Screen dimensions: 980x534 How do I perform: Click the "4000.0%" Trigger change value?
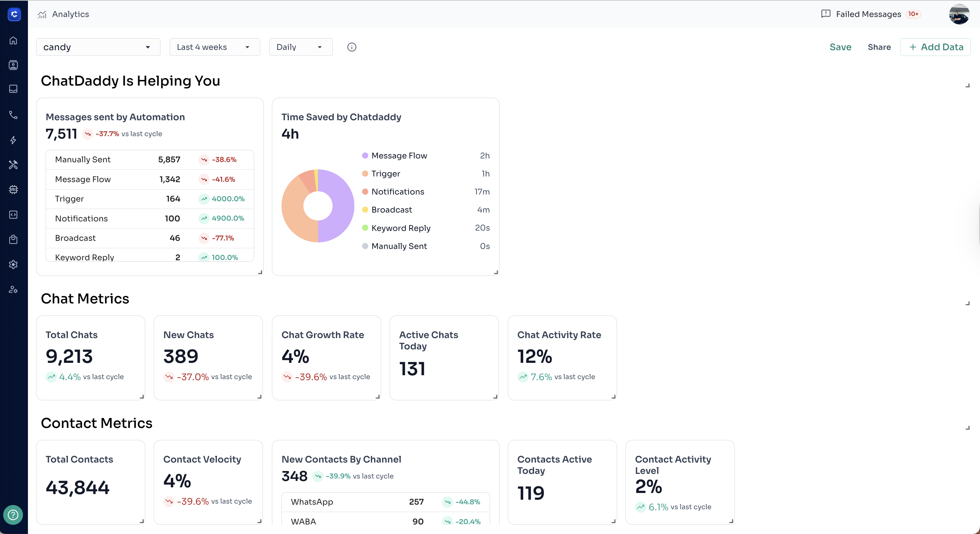tap(228, 199)
